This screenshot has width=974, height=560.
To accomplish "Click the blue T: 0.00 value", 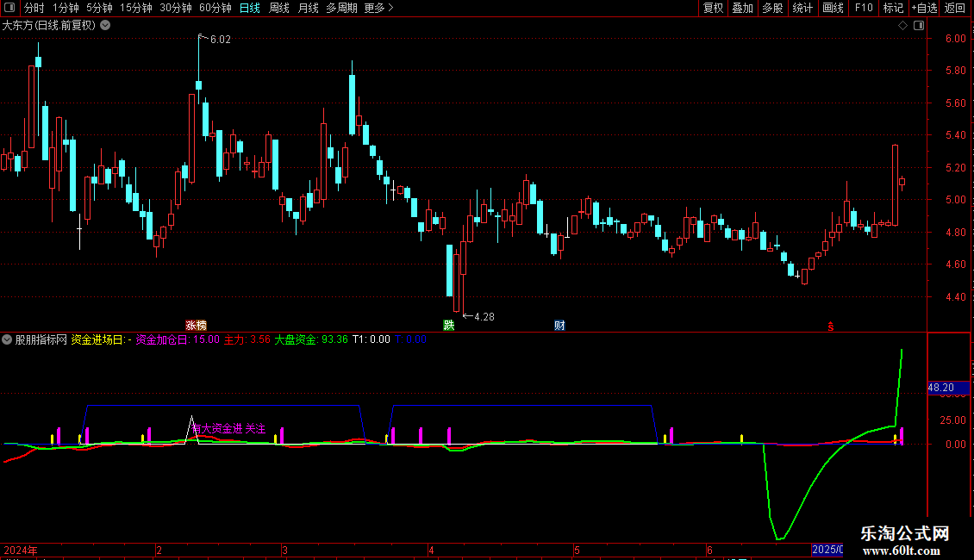I will tap(410, 339).
